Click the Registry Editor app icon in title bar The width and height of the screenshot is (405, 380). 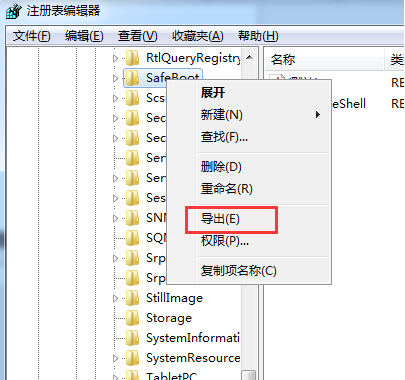point(14,11)
